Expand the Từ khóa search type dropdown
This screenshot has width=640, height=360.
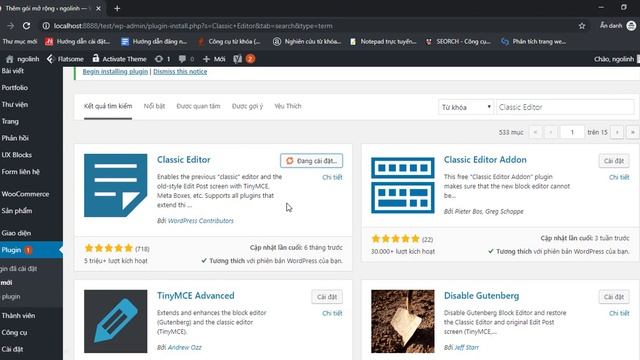[466, 107]
